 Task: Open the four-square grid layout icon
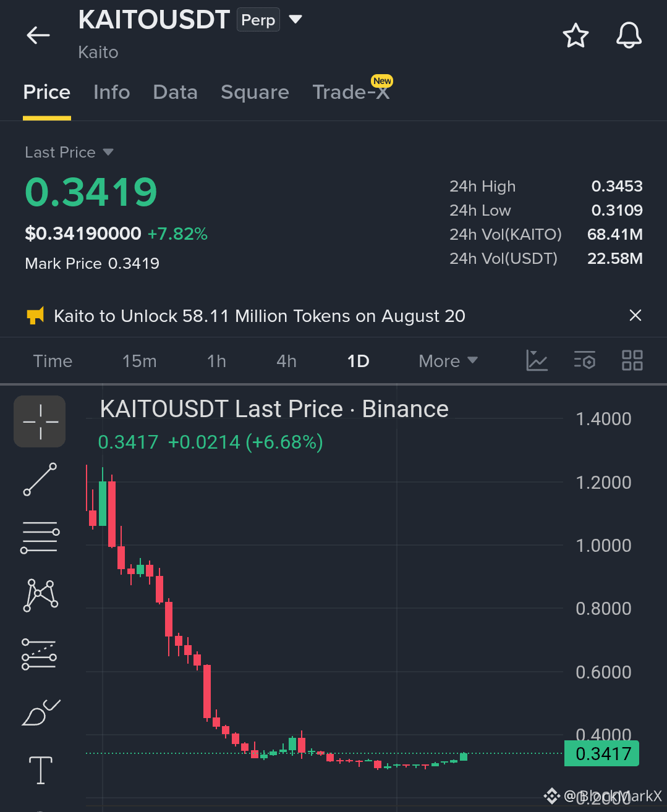(x=632, y=360)
